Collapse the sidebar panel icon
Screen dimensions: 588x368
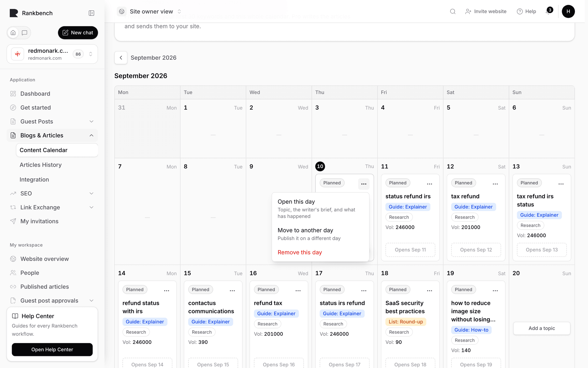click(91, 13)
